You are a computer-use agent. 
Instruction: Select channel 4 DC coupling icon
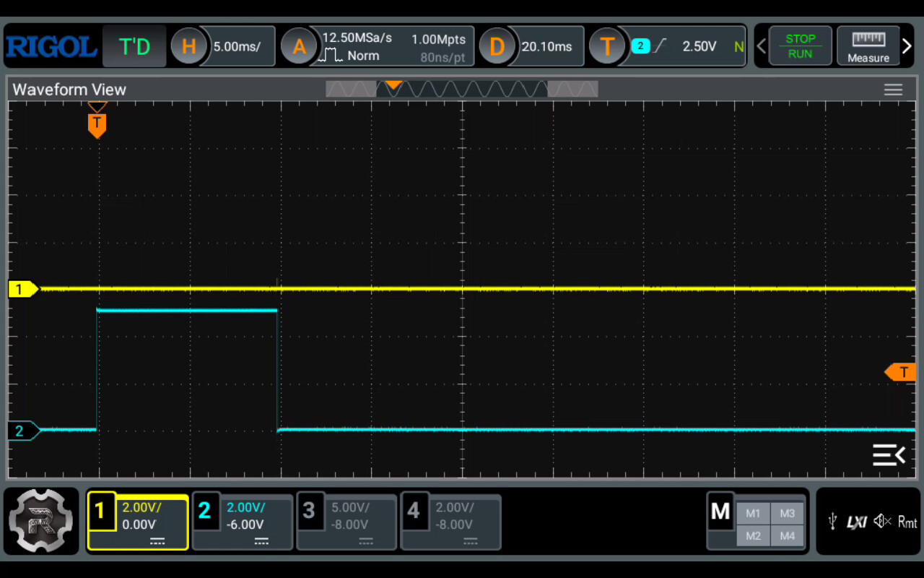(x=470, y=541)
